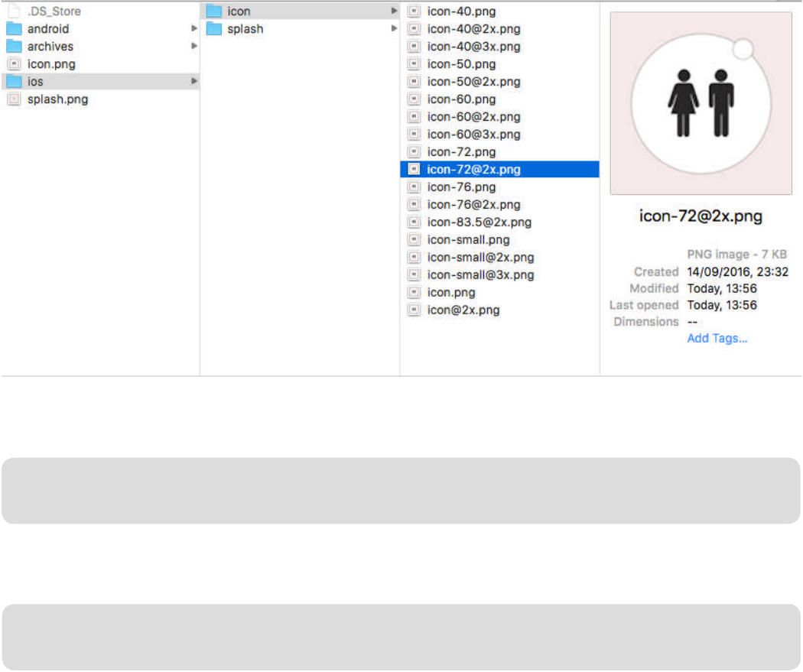Click file icon beside icon-small@3x.png
This screenshot has height=672, width=803.
coord(414,274)
